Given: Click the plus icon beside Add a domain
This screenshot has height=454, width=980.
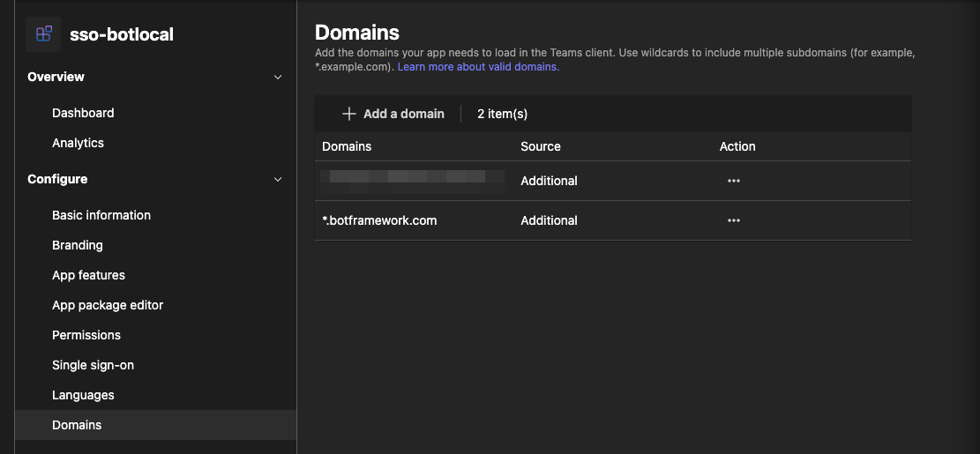Looking at the screenshot, I should 348,114.
